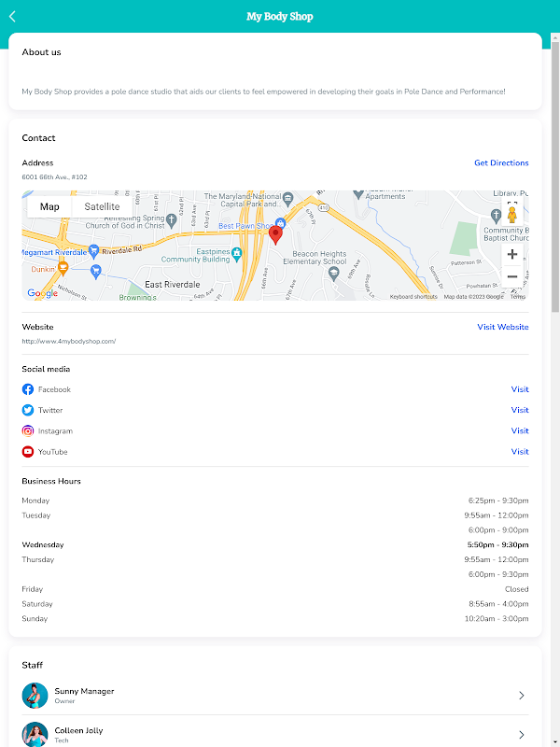Open Colleen Jolly profile photo
The image size is (560, 747).
(x=35, y=734)
